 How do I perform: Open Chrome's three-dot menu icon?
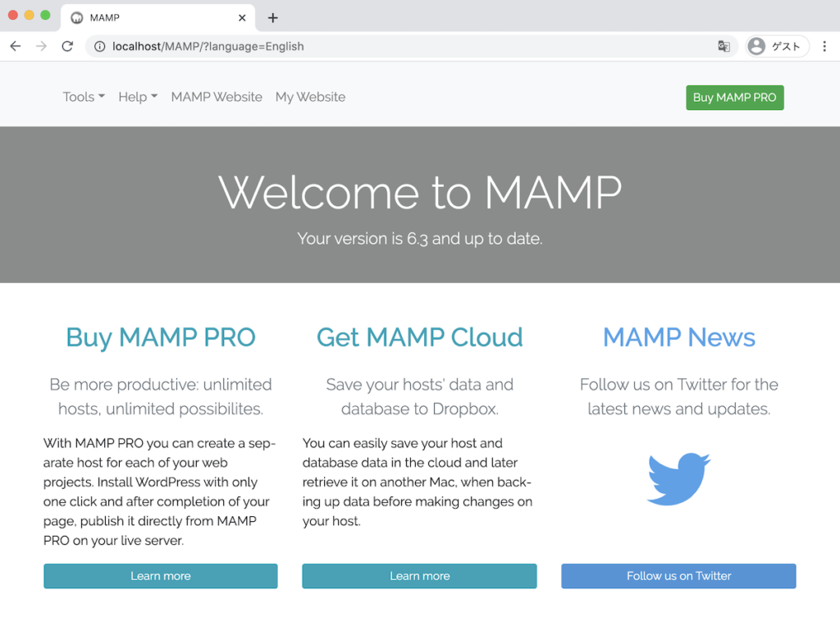coord(825,46)
